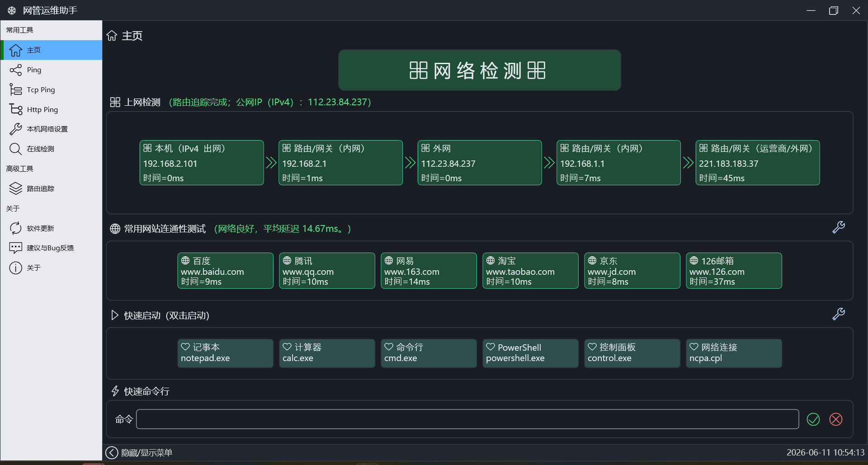
Task: Click the Tcp Ping tree icon
Action: click(x=16, y=90)
